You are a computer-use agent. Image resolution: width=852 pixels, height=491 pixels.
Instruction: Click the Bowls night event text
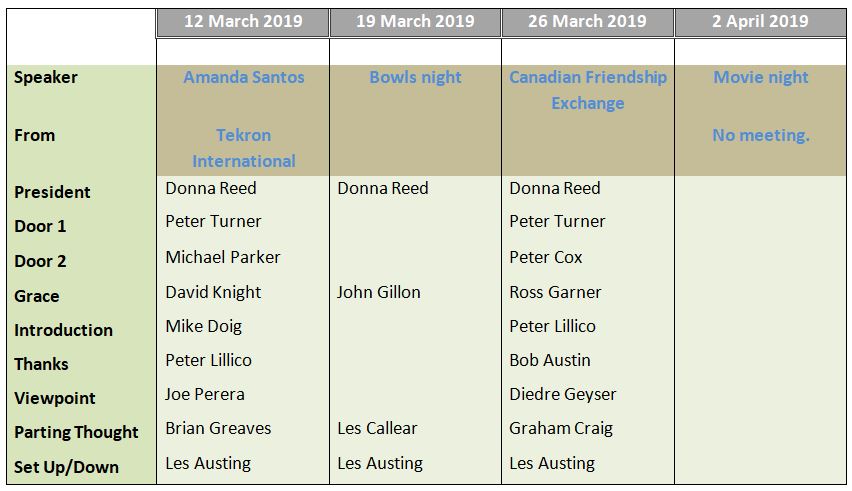[416, 77]
